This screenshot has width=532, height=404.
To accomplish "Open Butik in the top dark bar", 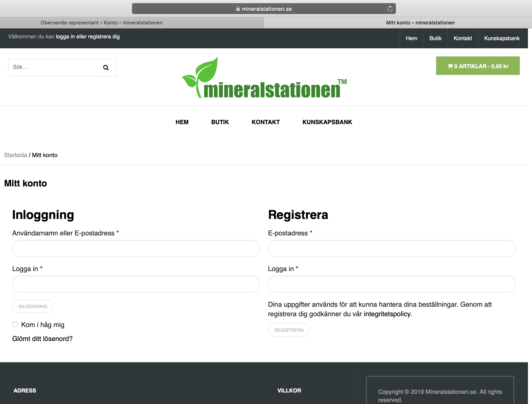I will click(x=435, y=38).
